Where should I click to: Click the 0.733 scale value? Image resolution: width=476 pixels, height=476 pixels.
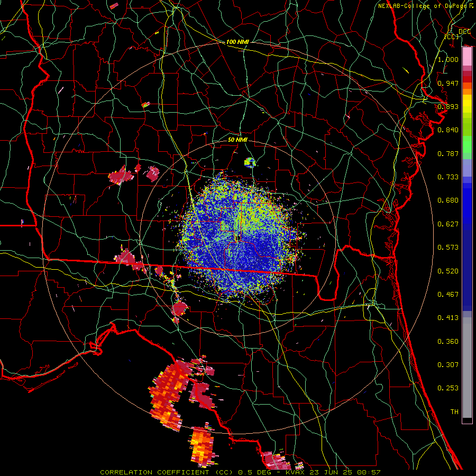448,177
